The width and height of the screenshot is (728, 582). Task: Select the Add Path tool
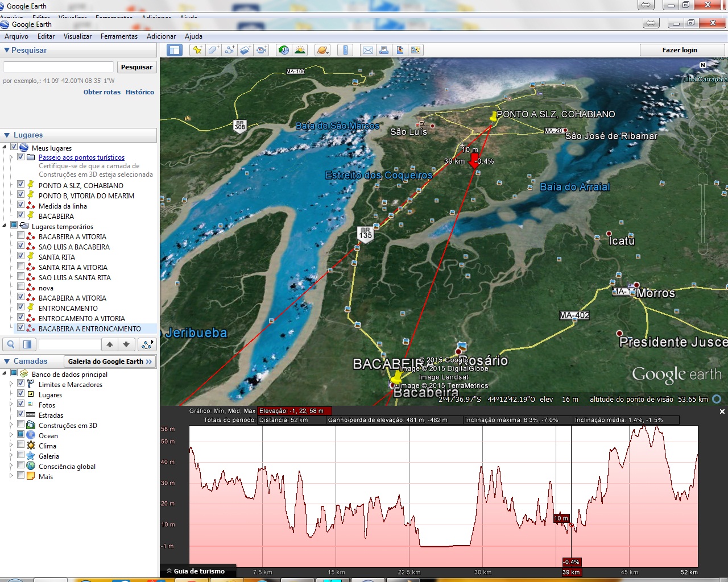[229, 50]
